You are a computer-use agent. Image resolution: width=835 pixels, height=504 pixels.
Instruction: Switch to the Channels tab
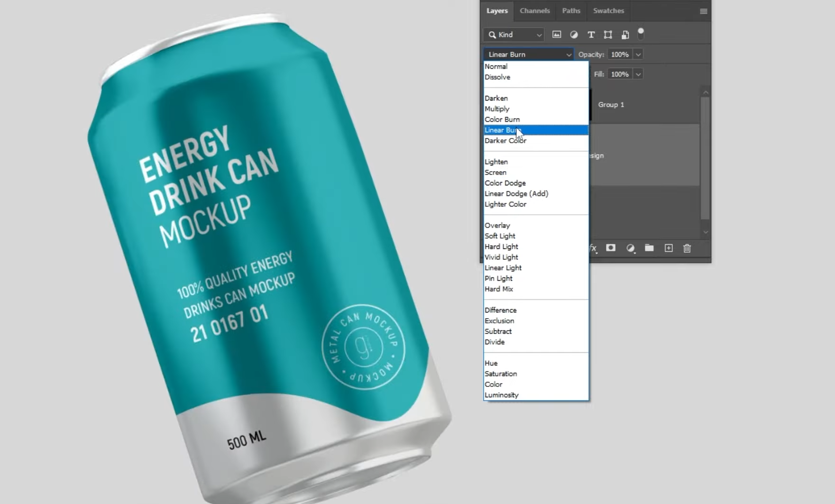(534, 10)
